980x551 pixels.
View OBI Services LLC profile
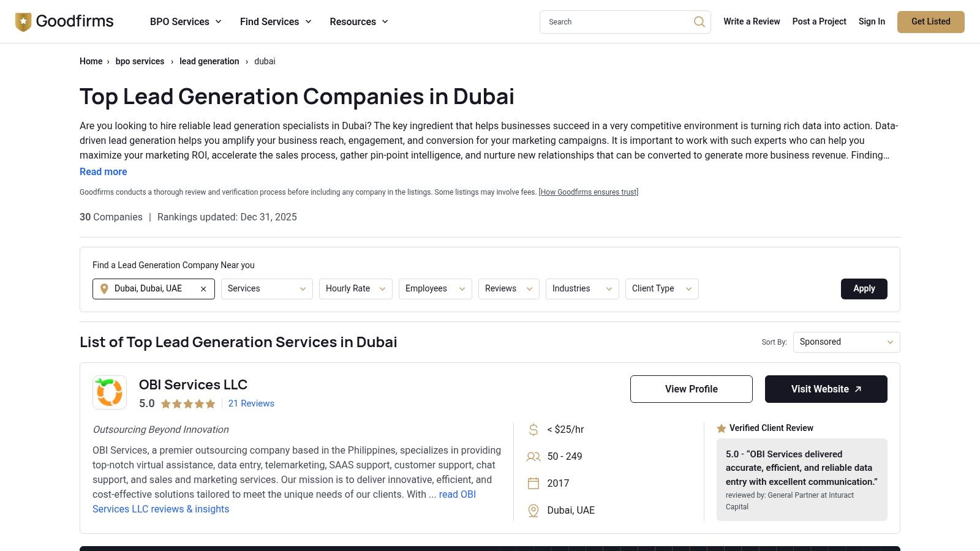(x=691, y=389)
